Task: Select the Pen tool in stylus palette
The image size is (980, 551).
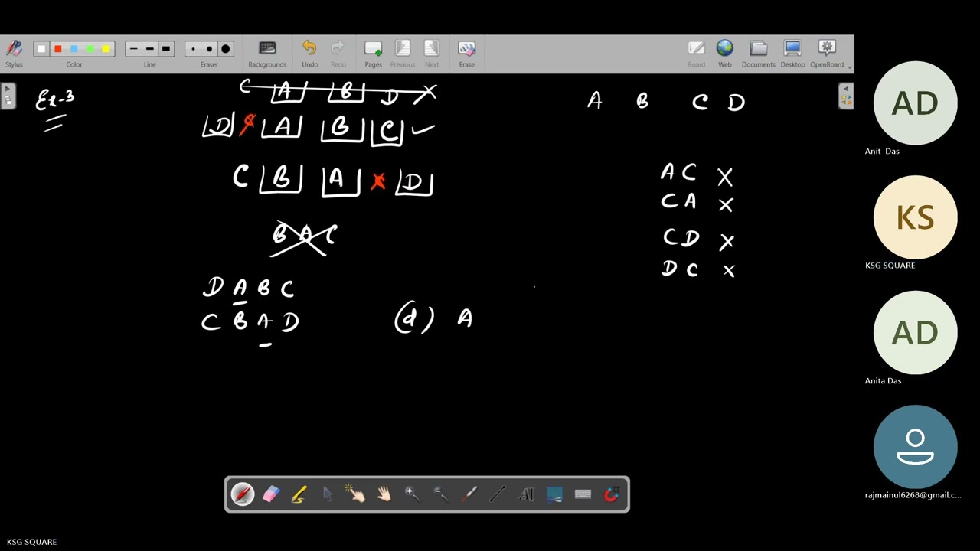Action: click(243, 494)
